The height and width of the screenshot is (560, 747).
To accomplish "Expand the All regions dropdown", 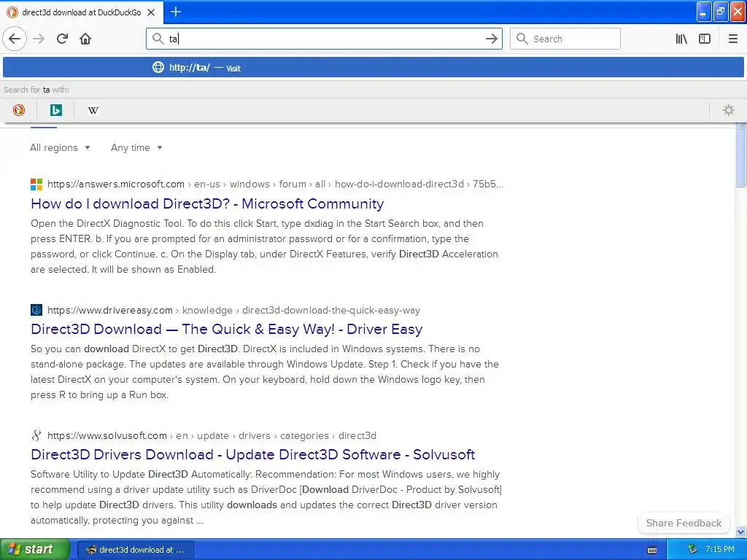I will click(x=60, y=147).
